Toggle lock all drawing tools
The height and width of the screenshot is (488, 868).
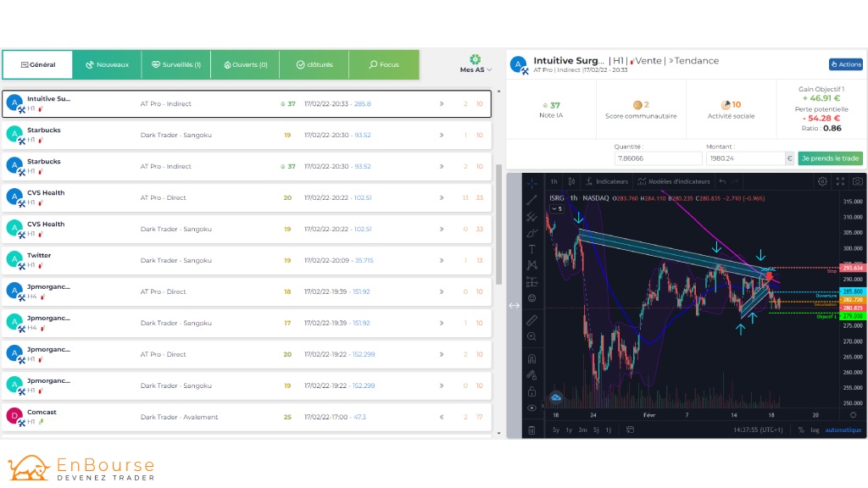[531, 391]
